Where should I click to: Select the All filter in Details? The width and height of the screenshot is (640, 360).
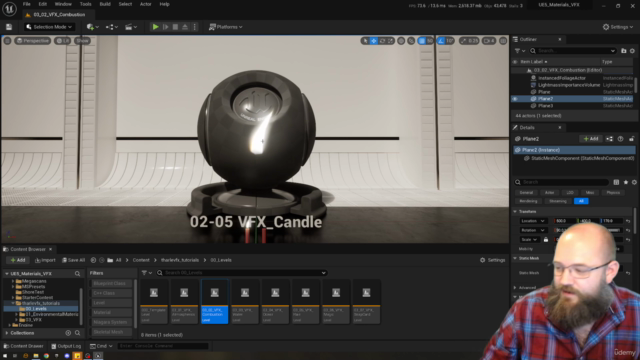point(581,201)
